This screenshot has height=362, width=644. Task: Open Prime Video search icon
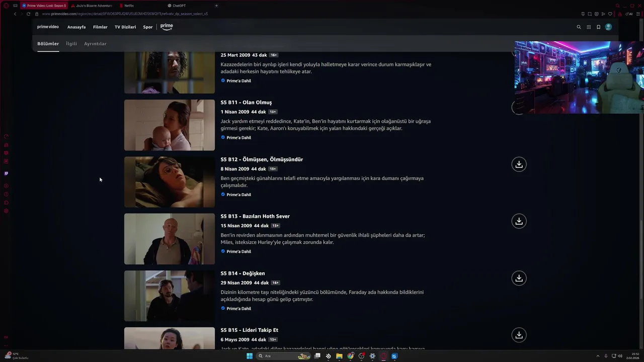coord(579,27)
